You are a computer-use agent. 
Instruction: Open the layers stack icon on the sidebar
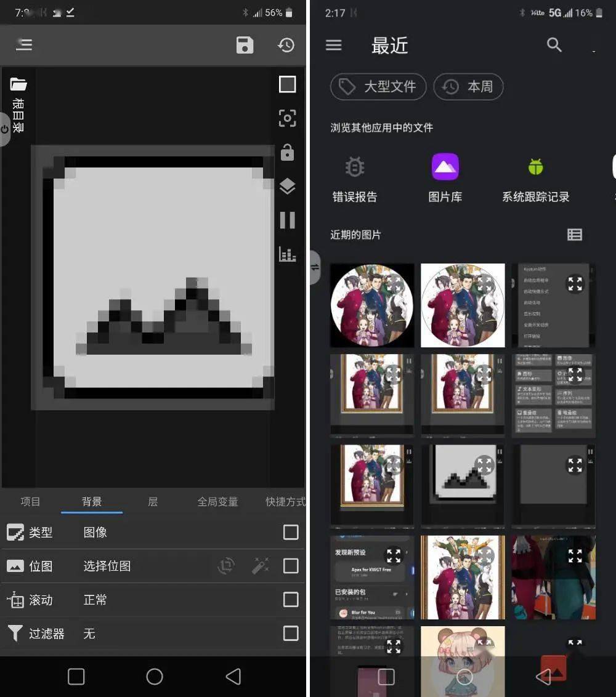pos(286,187)
